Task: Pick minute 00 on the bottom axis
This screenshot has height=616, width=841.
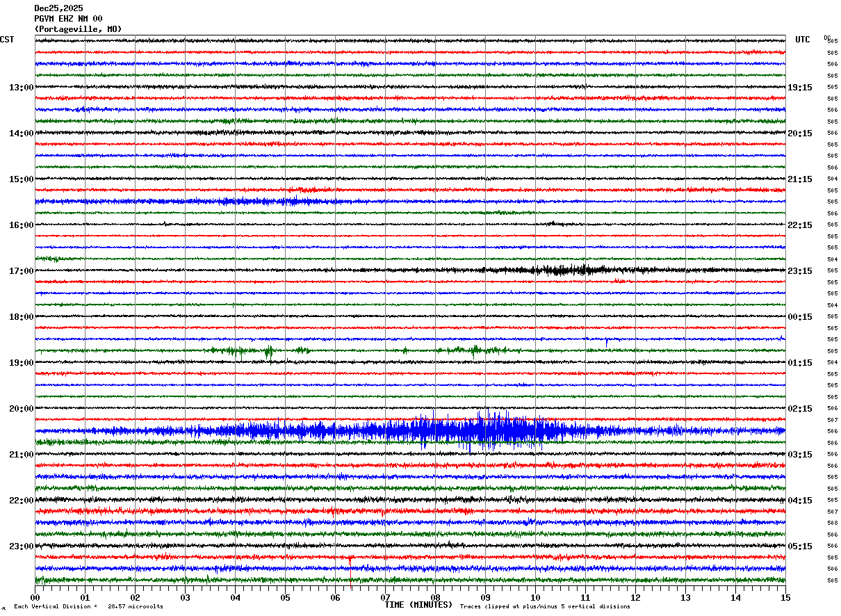Action: (35, 597)
